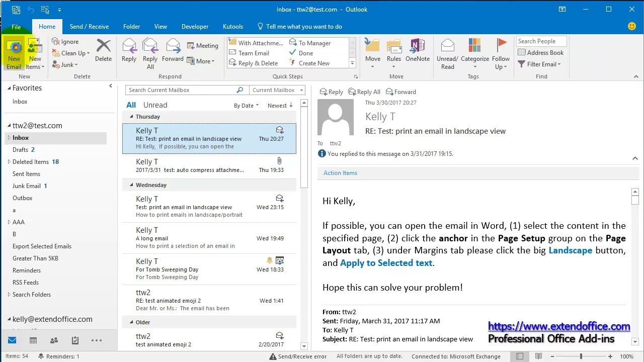Adjust the zoom slider in status bar
644x362 pixels.
(581, 356)
